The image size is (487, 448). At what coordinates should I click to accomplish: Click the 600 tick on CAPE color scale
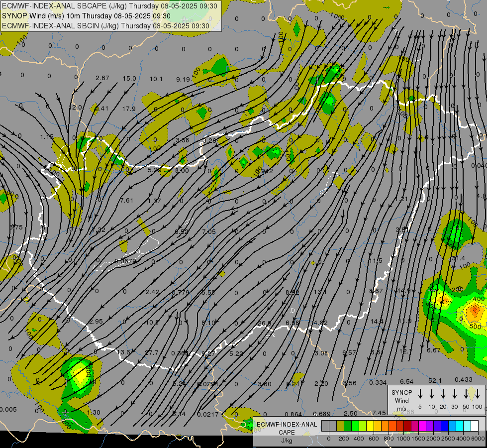[x=374, y=439]
